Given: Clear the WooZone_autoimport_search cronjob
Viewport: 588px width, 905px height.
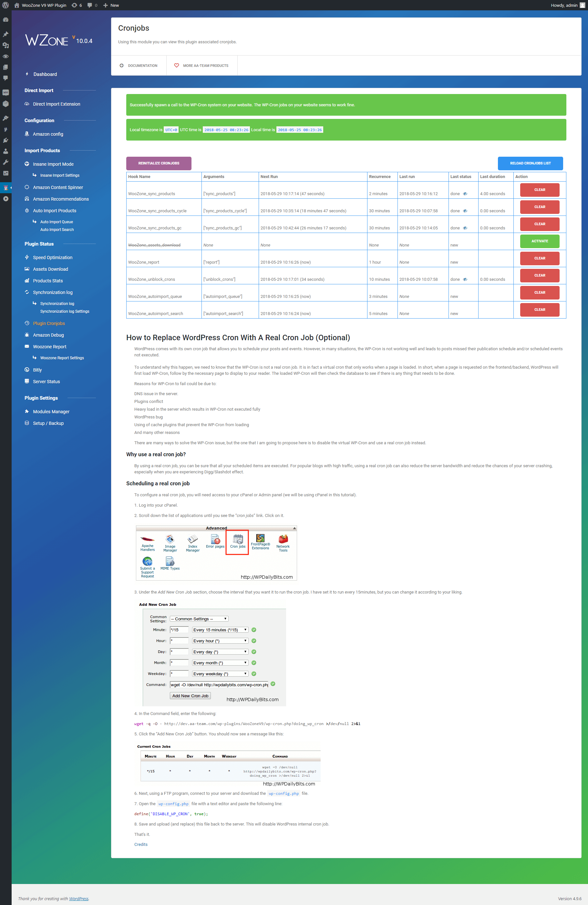Looking at the screenshot, I should [x=539, y=310].
